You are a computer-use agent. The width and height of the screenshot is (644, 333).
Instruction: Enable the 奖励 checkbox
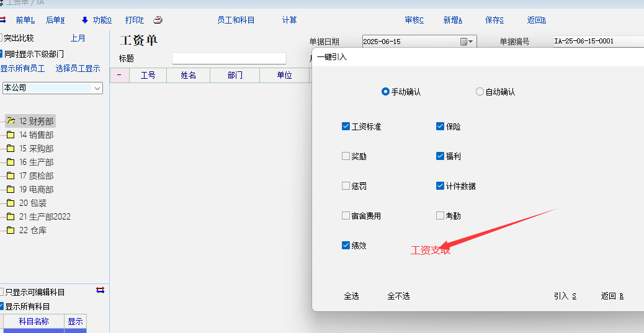click(x=346, y=156)
